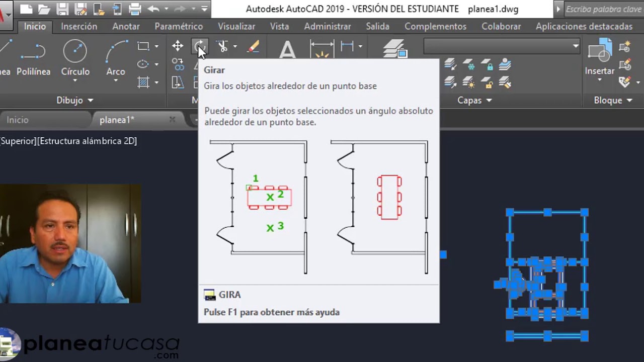The width and height of the screenshot is (644, 362).
Task: Select the Arco drawing tool
Action: click(116, 58)
